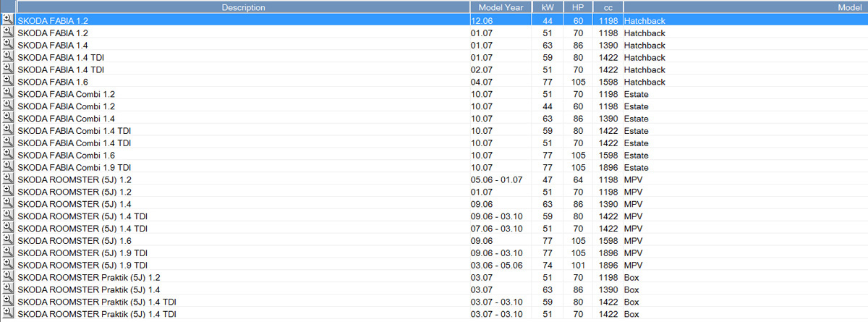Click 'Hatchback' in the SKODA FABIA 1.6 row
Screen dimensions: 868x322
[644, 82]
